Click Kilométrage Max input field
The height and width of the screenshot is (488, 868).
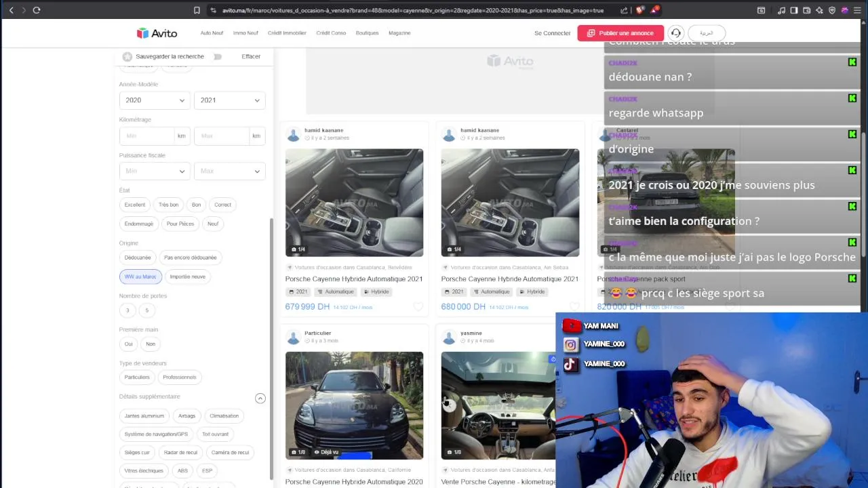pyautogui.click(x=222, y=136)
